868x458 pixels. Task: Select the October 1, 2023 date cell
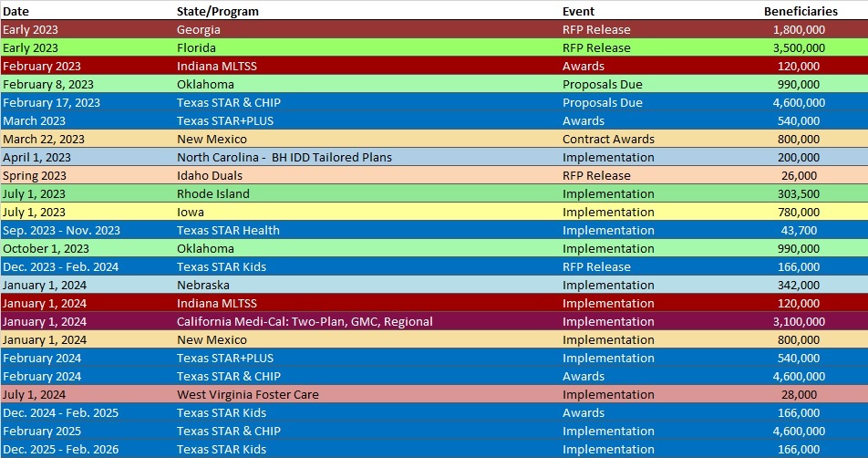coord(46,249)
